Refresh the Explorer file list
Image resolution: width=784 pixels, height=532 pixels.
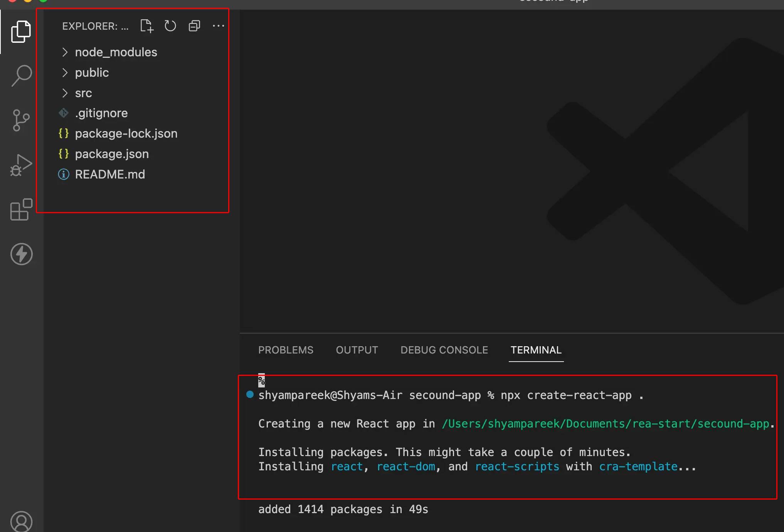pyautogui.click(x=170, y=26)
